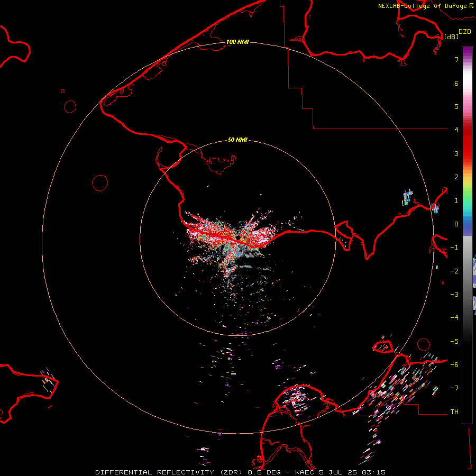The width and height of the screenshot is (476, 476).
Task: Click the KAEC radar site marker at center
Action: pos(239,237)
